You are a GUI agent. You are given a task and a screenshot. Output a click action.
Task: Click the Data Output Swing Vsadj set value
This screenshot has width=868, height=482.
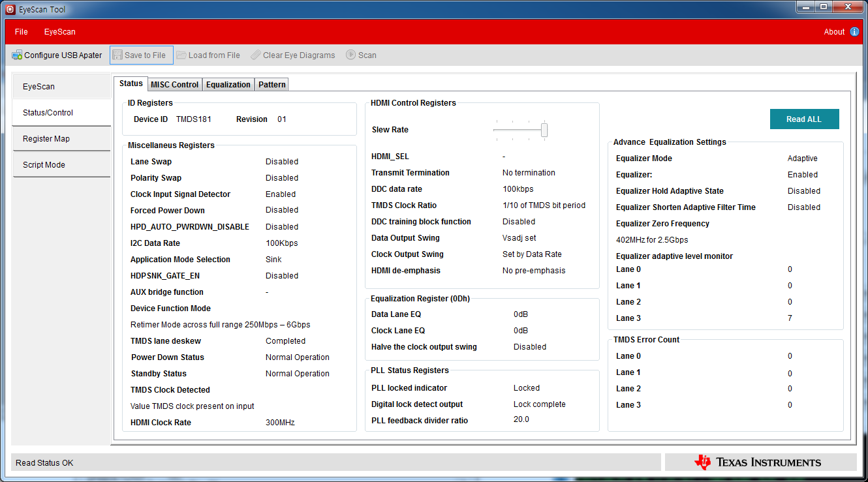coord(519,238)
